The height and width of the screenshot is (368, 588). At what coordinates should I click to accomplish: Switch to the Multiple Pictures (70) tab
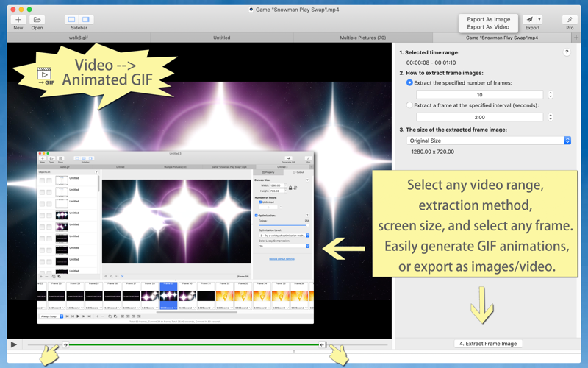pyautogui.click(x=362, y=38)
